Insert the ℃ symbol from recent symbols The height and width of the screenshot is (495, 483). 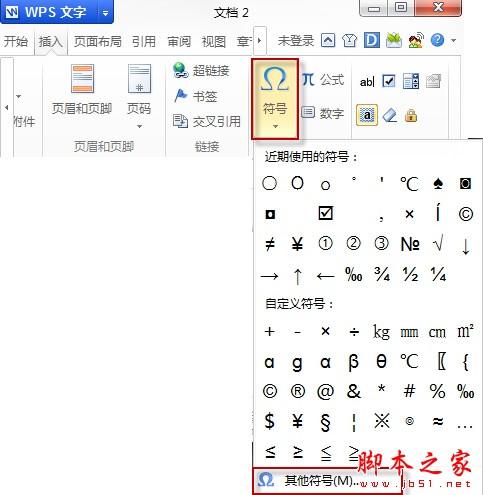[x=409, y=183]
